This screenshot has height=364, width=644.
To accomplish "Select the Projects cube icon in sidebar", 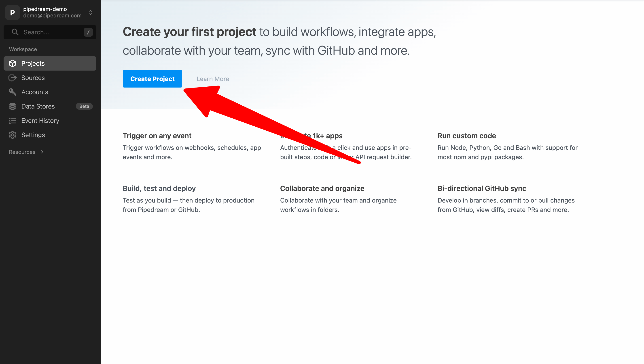I will [x=13, y=63].
